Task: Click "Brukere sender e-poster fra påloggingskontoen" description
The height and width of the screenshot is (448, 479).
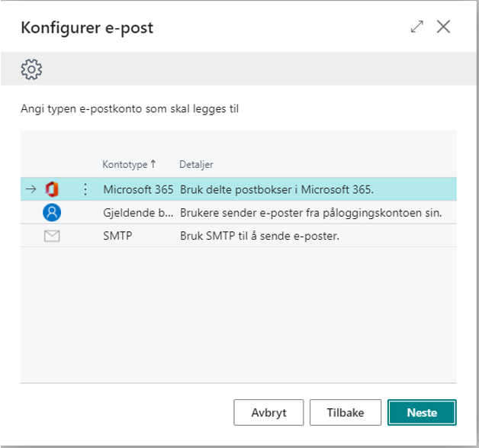Action: 310,212
